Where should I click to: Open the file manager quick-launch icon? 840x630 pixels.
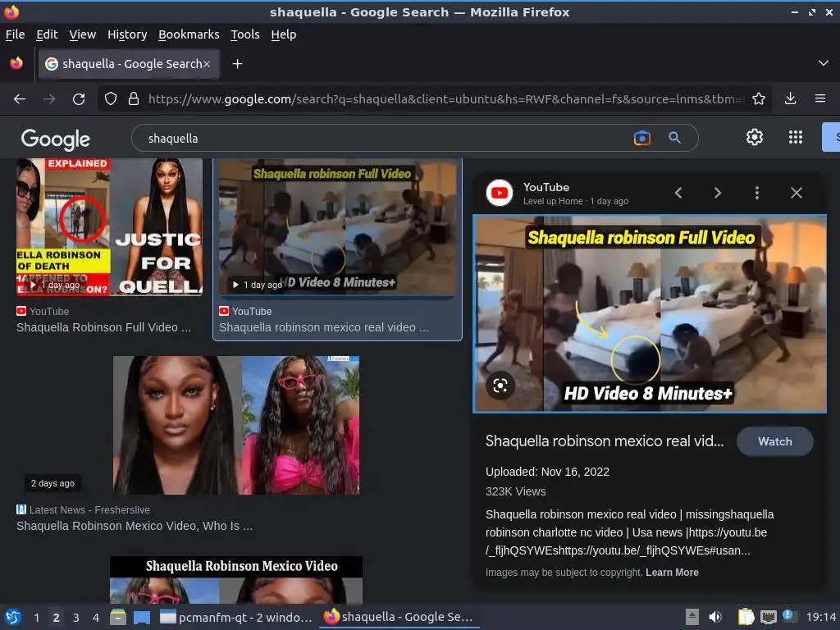point(118,617)
